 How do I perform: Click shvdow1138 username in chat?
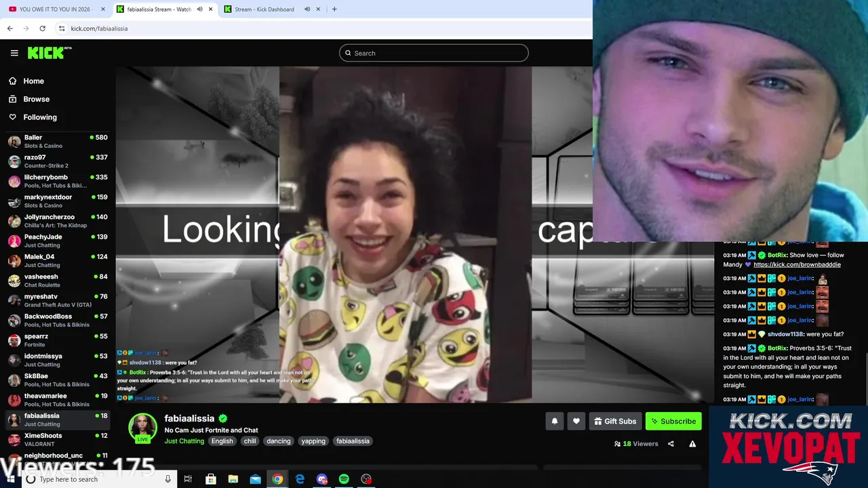785,334
